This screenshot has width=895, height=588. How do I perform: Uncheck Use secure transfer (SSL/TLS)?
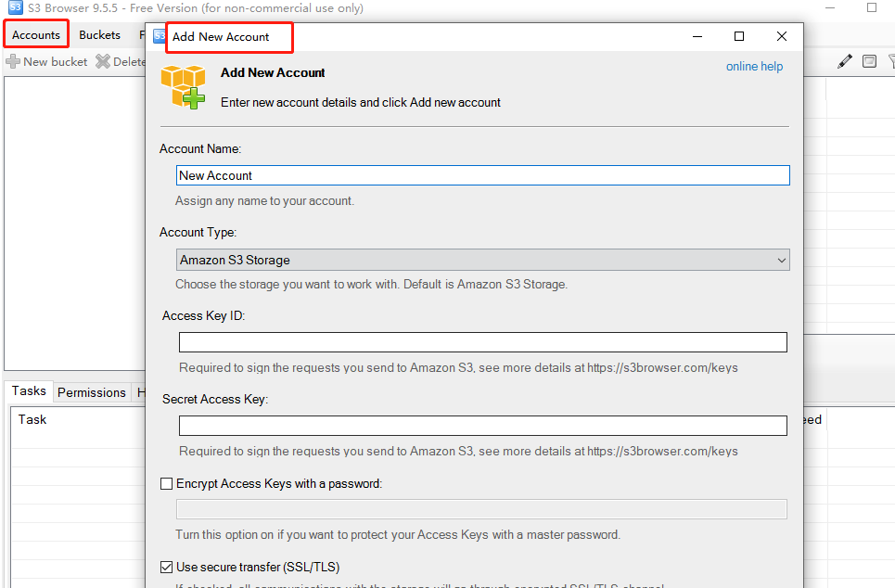coord(166,567)
